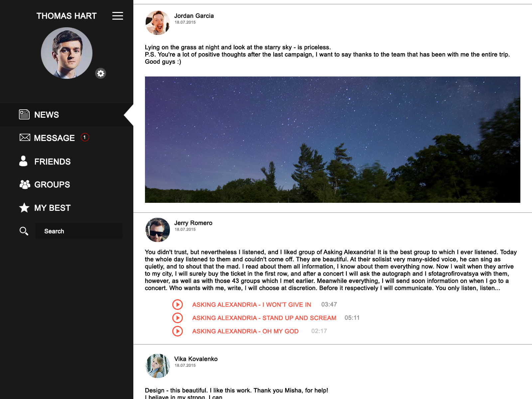The width and height of the screenshot is (532, 399).
Task: Click the search magnifier icon
Action: tap(24, 231)
